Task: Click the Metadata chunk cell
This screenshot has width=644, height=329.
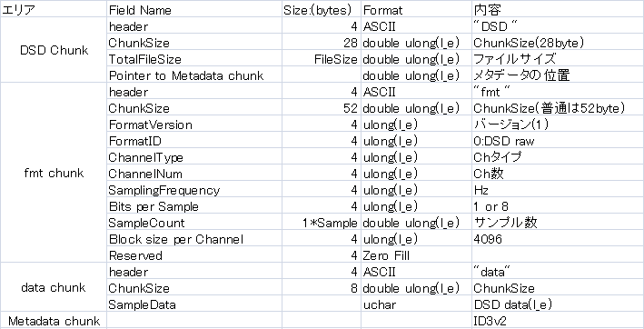Action: click(x=54, y=321)
